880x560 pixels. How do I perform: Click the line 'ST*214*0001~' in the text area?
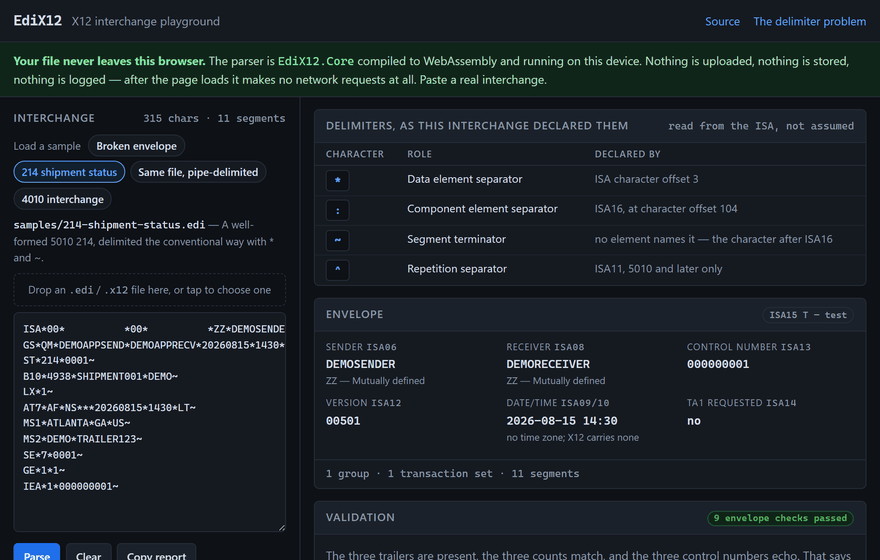[59, 360]
